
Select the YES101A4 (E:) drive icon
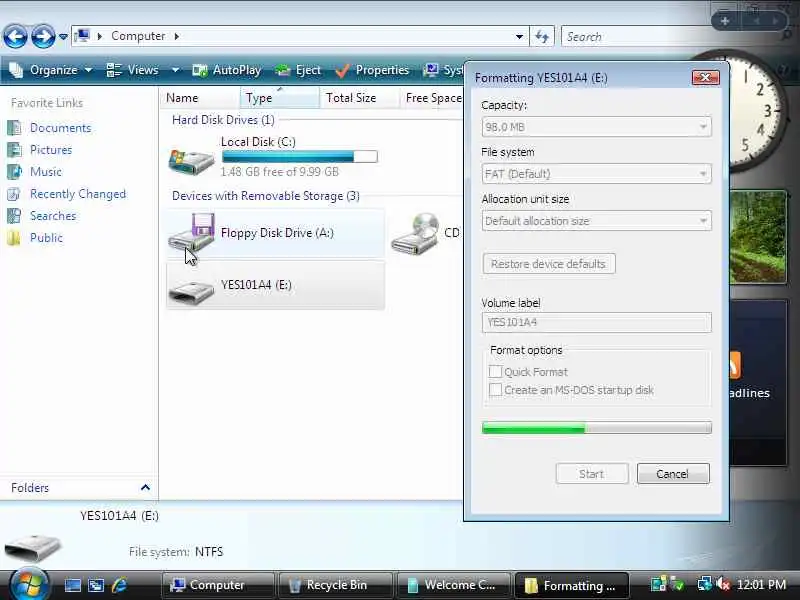tap(191, 292)
